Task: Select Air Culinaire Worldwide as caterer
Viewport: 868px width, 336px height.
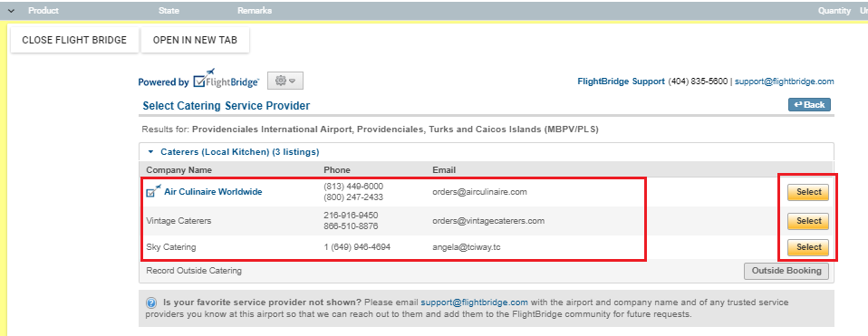Action: [808, 192]
